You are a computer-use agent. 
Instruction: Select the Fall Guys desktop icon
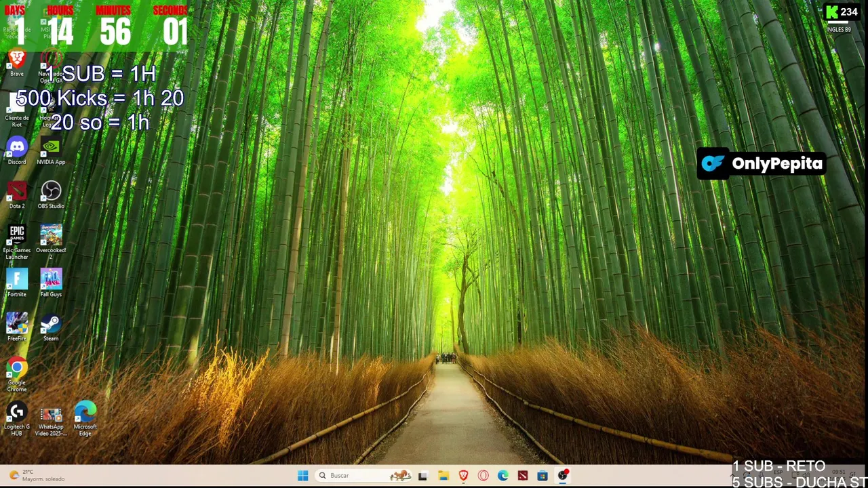click(x=51, y=283)
